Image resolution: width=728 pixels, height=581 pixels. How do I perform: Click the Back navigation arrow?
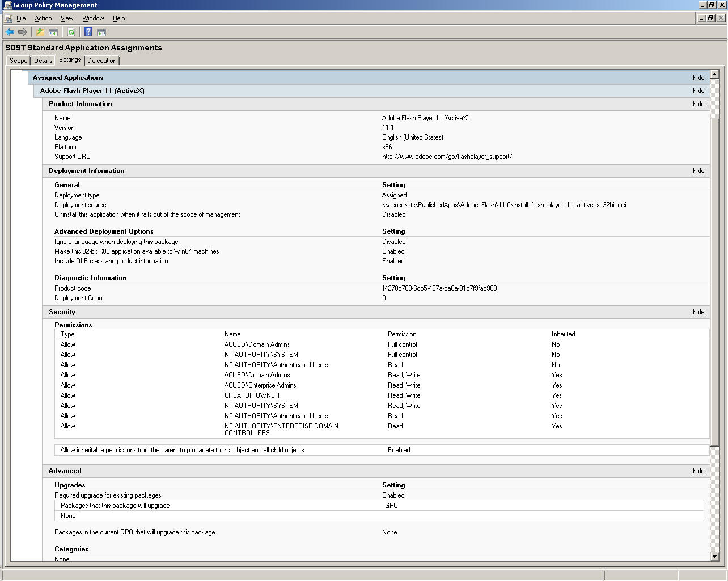click(x=9, y=32)
